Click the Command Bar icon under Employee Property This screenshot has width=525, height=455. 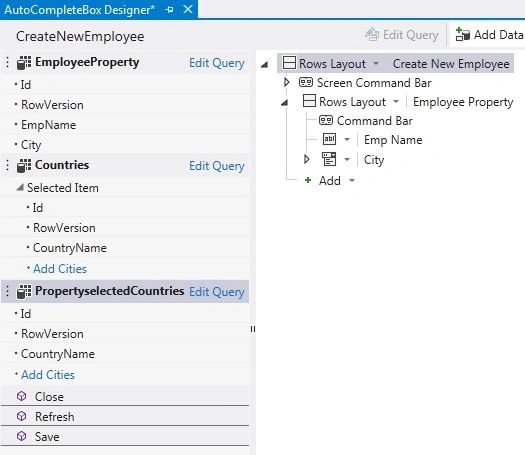pos(325,120)
